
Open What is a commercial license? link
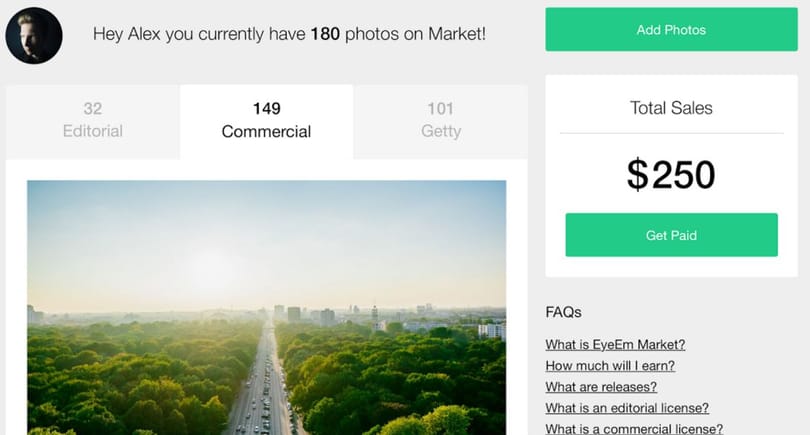coord(634,429)
